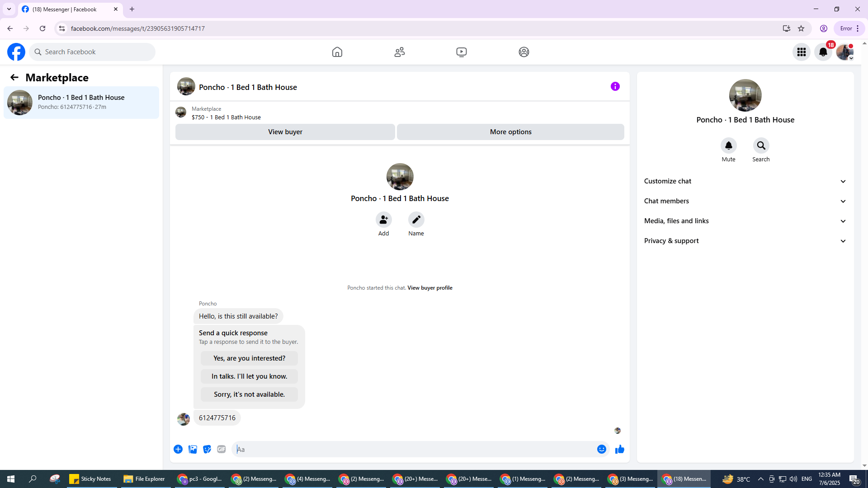Open the emoji picker in message box
The image size is (868, 488).
pos(601,449)
